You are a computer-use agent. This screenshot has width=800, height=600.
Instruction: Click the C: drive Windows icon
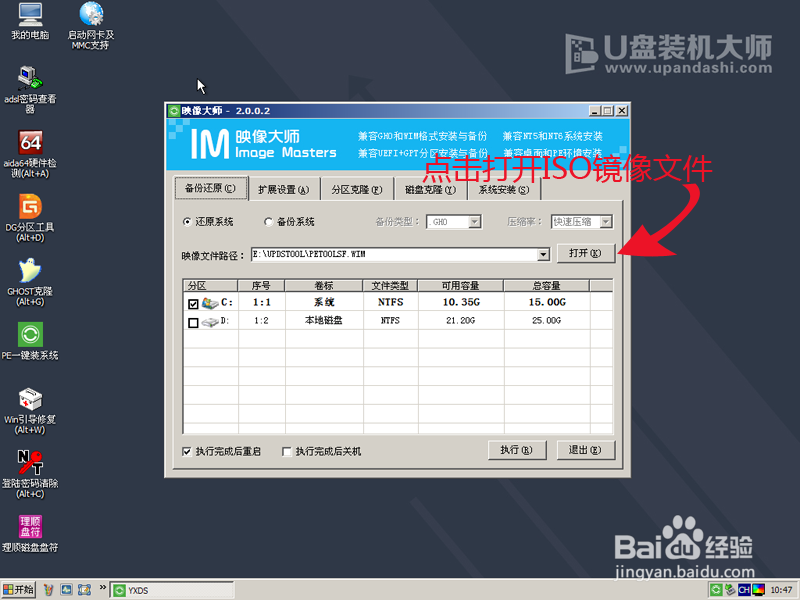click(x=210, y=303)
